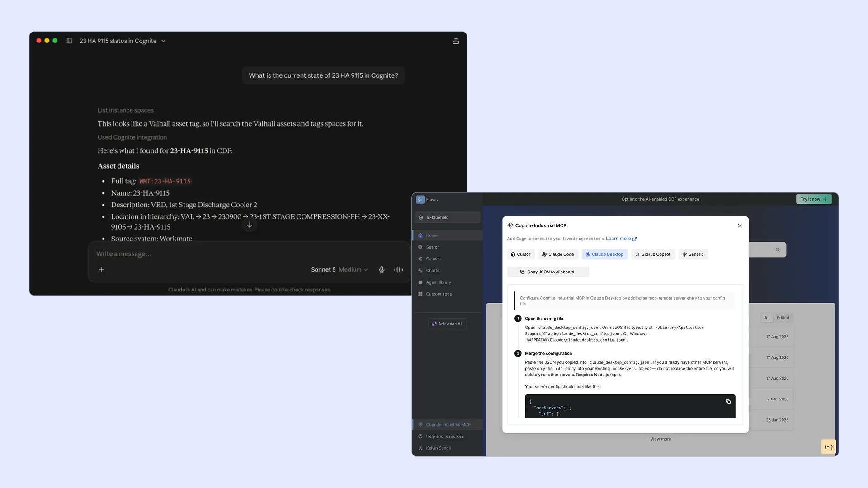Open Charts in the Cognite sidebar
Screen dimensions: 868x488
tap(447, 271)
